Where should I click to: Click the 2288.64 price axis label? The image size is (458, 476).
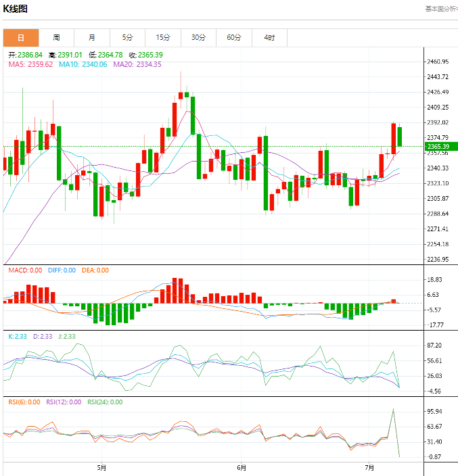point(438,214)
